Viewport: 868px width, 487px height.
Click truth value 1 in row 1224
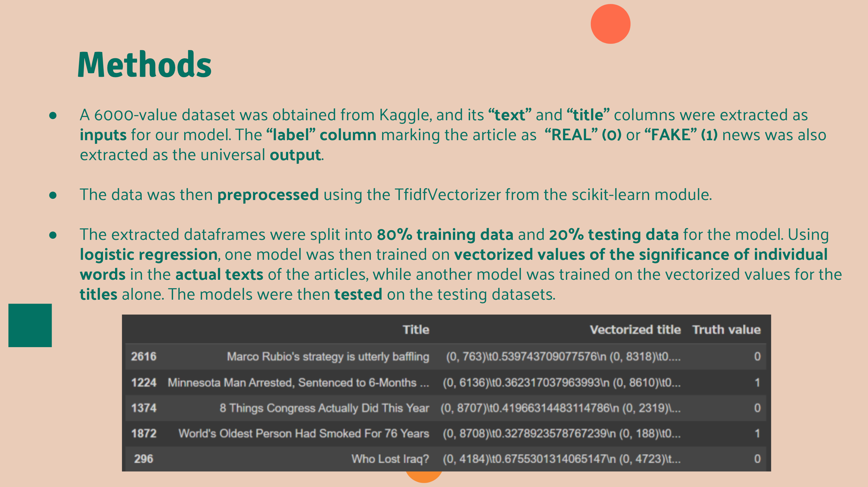pyautogui.click(x=757, y=382)
